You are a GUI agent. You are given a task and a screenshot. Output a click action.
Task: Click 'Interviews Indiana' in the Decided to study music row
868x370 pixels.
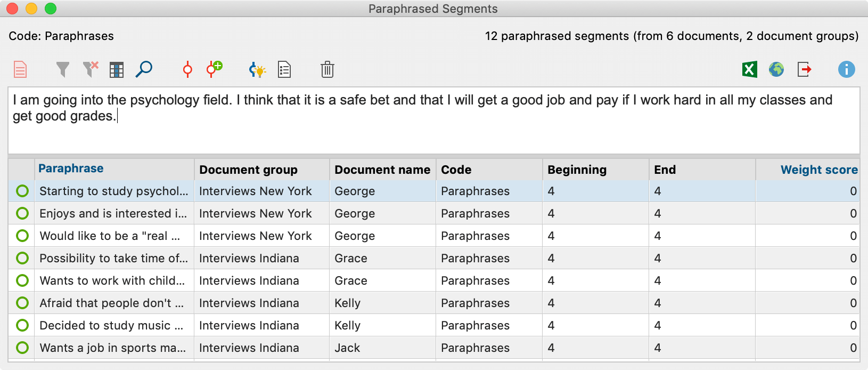[249, 325]
